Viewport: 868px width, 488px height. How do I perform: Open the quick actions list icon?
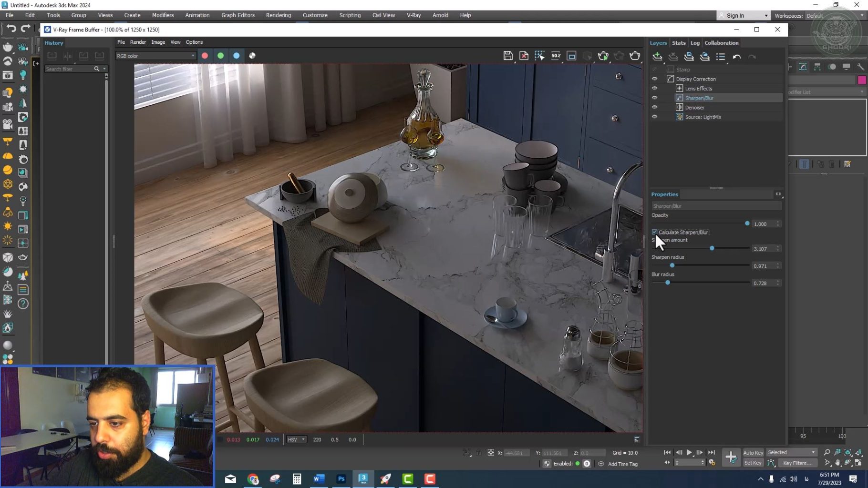click(x=721, y=57)
